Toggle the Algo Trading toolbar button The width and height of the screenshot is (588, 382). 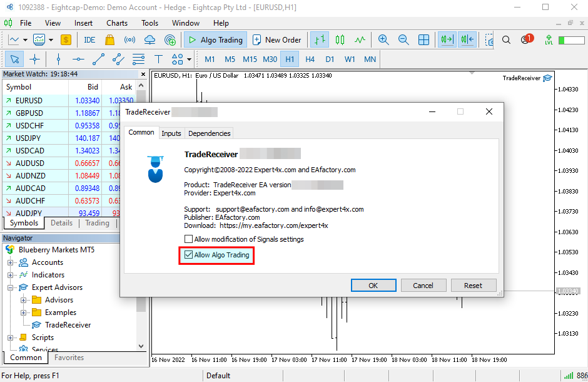click(x=215, y=39)
